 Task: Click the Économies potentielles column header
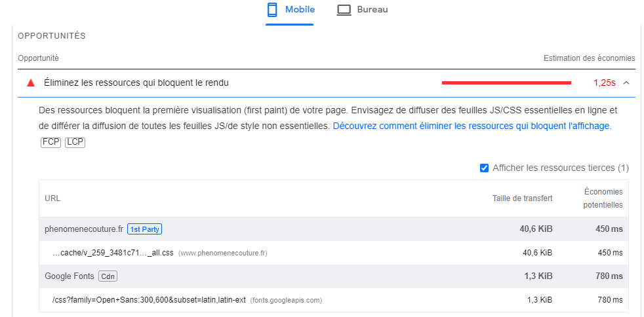point(603,198)
